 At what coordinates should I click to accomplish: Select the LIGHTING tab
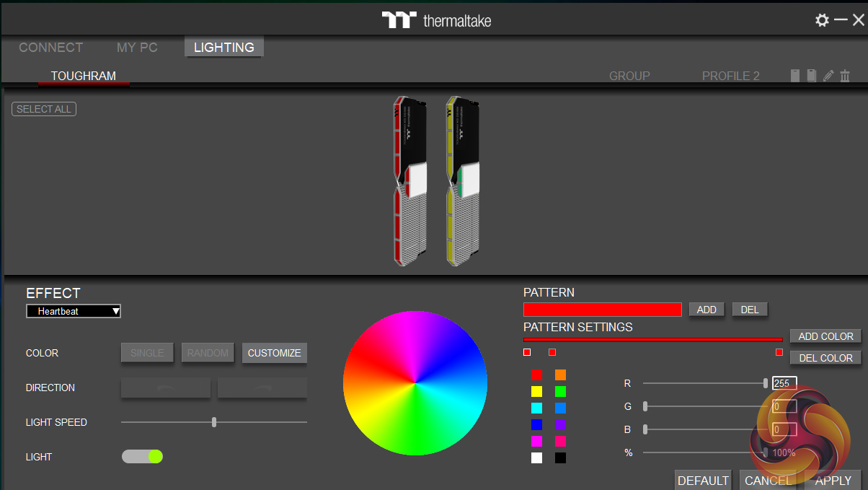(224, 48)
